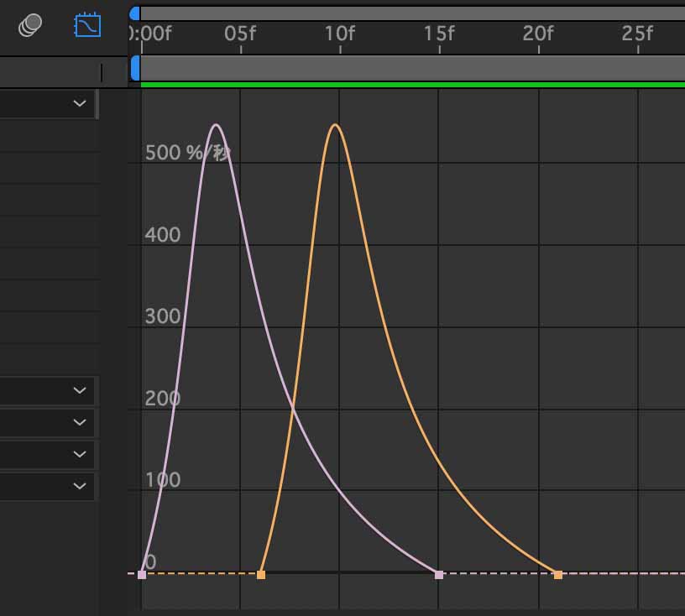This screenshot has height=616, width=685.
Task: Open the second of four stacked chevron dropdowns
Action: [80, 422]
